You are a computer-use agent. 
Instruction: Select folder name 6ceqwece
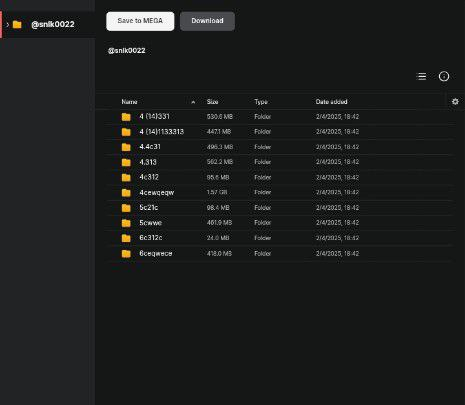(156, 253)
